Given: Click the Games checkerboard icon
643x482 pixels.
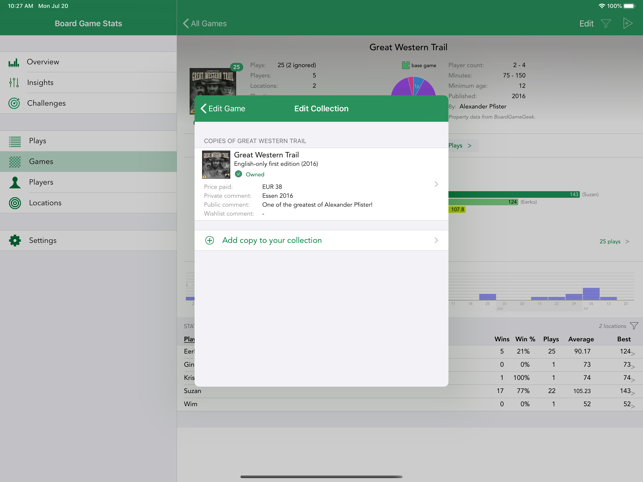Looking at the screenshot, I should point(15,162).
